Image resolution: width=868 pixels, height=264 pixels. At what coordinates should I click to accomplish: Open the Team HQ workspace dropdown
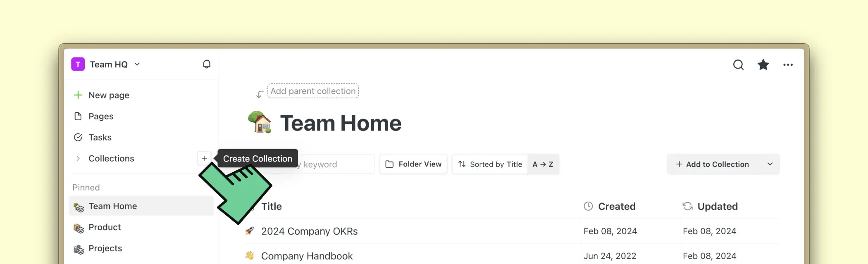[x=137, y=64]
